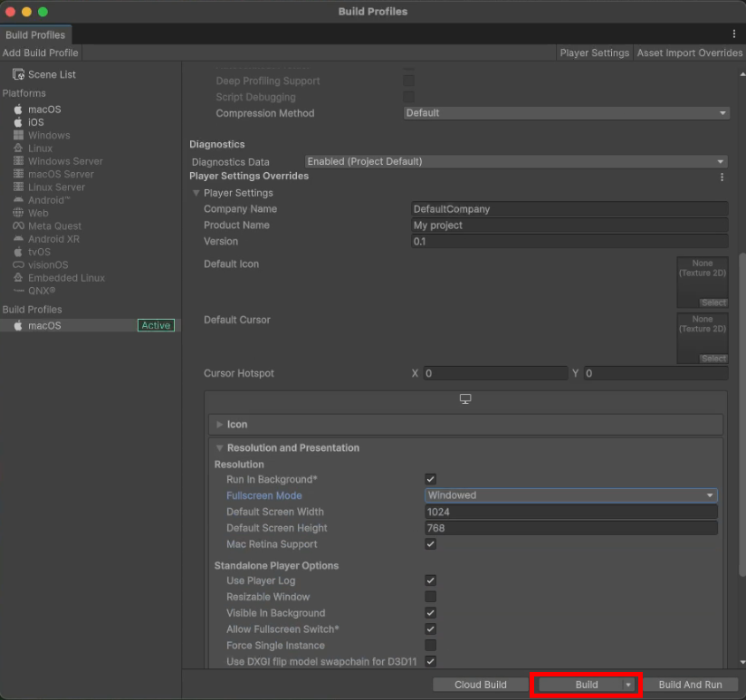The image size is (746, 700).
Task: Select the Meta Quest platform icon
Action: pos(17,226)
